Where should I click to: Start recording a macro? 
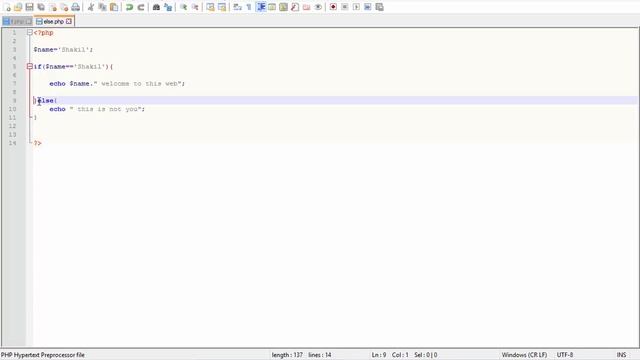333,7
